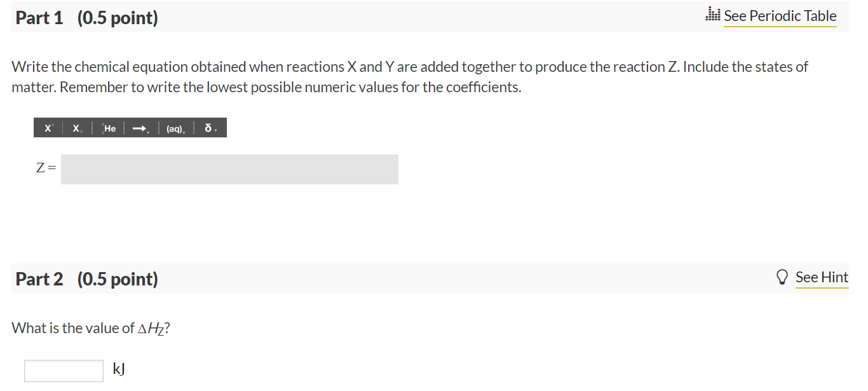Viewport: 868px width, 391px height.
Task: Open the reaction arrow dropdown
Action: 140,128
